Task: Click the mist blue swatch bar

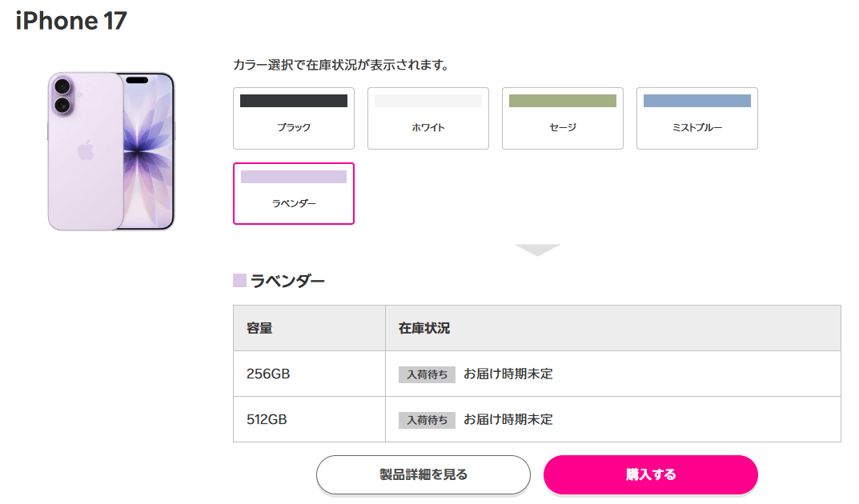Action: tap(696, 101)
